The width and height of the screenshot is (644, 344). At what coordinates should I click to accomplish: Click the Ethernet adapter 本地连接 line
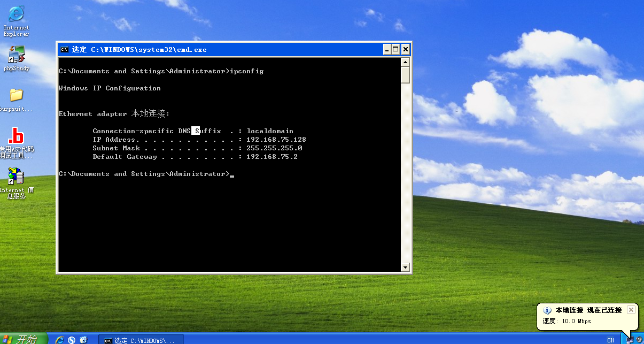tap(114, 114)
